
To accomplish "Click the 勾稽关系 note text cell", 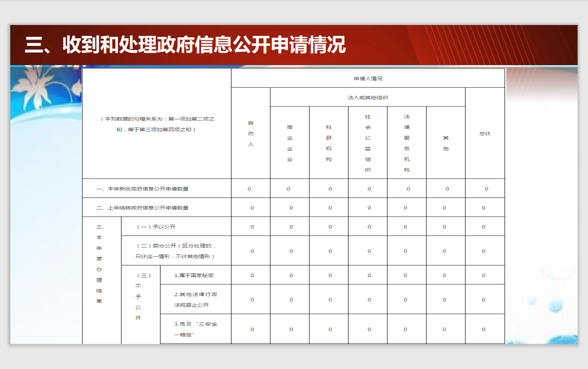I will click(x=157, y=124).
